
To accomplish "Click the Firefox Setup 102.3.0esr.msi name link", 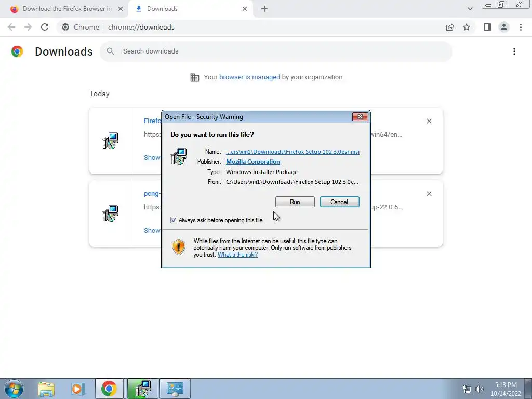I will (292, 152).
